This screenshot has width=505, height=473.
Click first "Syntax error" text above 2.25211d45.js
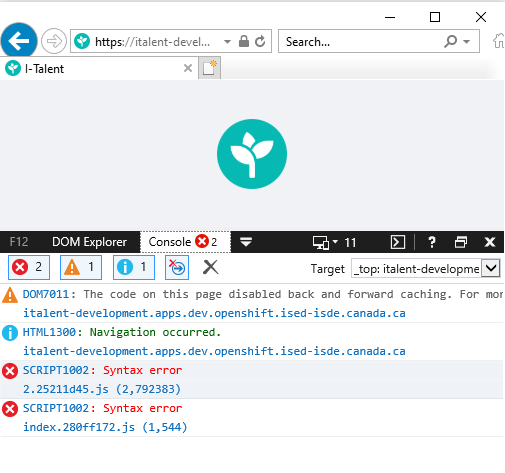coord(143,370)
